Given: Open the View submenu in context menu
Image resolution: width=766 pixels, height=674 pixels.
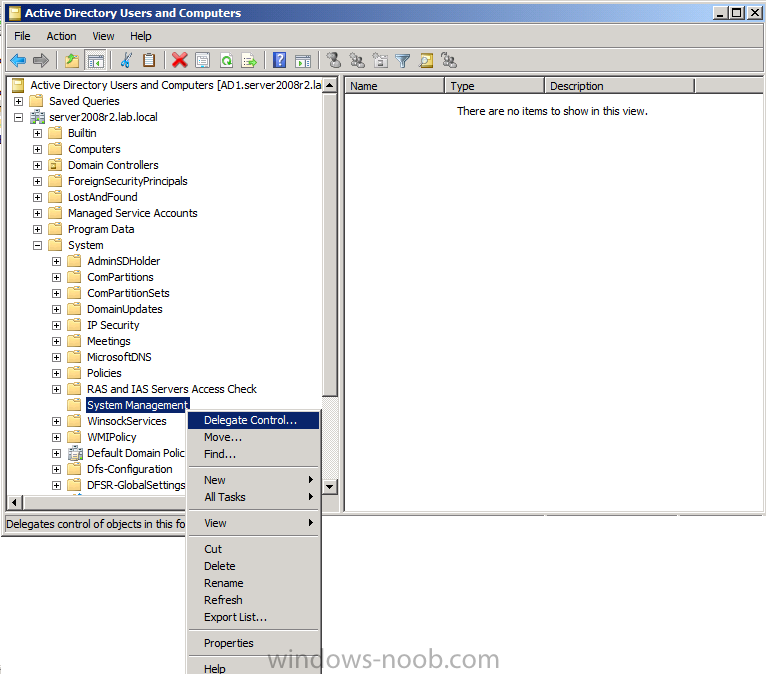Looking at the screenshot, I should pyautogui.click(x=254, y=523).
